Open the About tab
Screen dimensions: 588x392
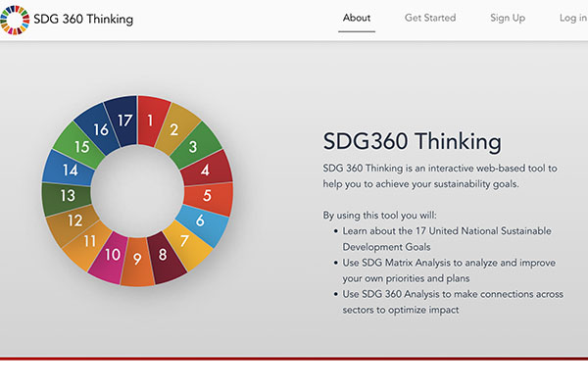[x=357, y=18]
